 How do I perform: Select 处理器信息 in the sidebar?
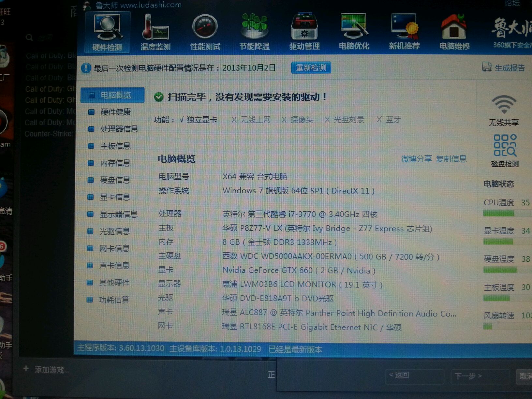coord(112,129)
